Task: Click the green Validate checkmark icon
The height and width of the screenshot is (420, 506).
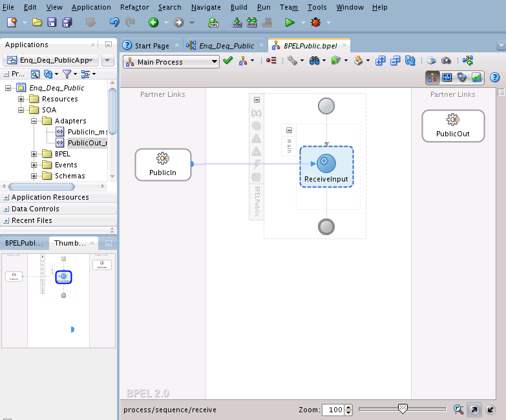Action: click(228, 60)
